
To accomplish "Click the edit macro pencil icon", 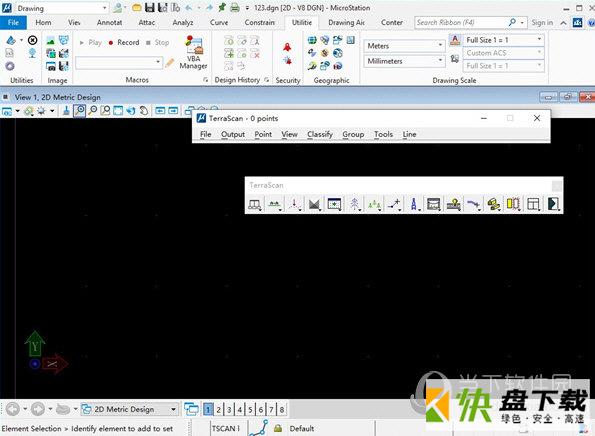I will click(x=170, y=63).
